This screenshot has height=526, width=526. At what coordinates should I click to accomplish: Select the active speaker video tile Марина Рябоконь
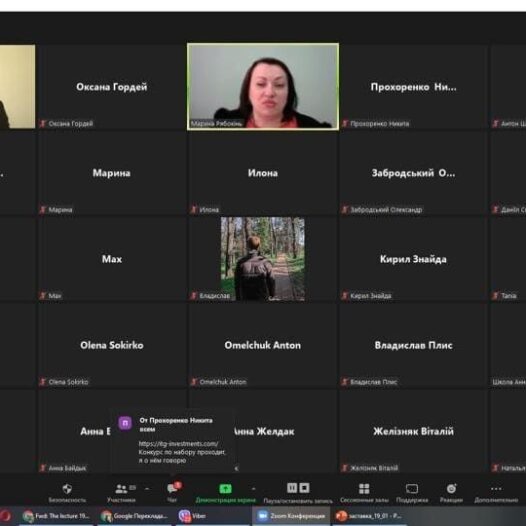pos(263,86)
